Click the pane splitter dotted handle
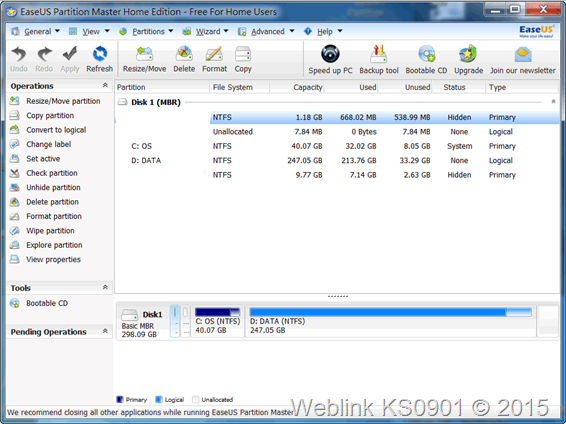 [x=338, y=296]
